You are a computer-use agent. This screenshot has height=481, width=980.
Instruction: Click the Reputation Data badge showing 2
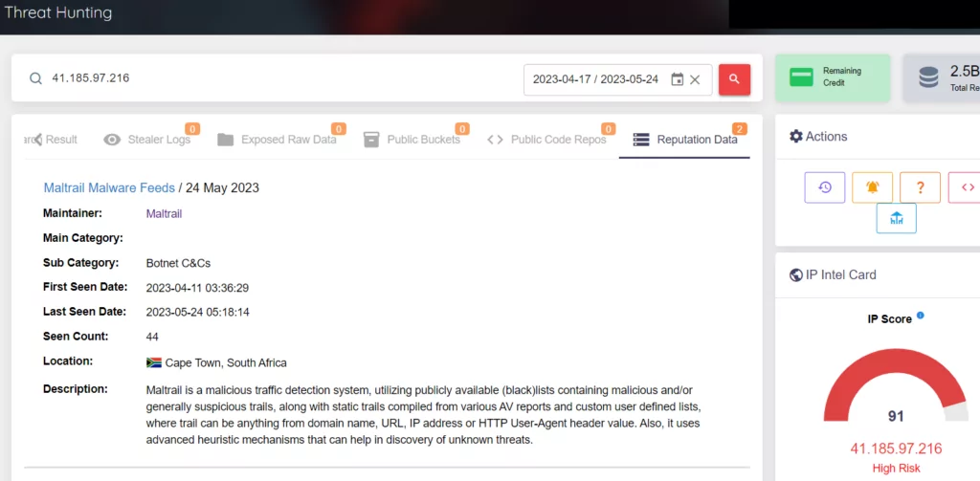(x=740, y=129)
